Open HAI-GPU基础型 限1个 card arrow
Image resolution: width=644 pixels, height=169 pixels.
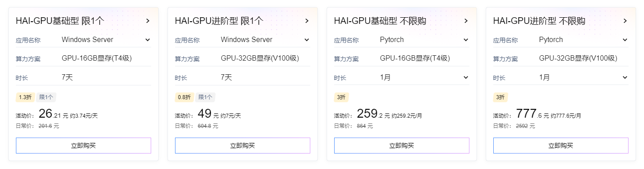click(148, 21)
